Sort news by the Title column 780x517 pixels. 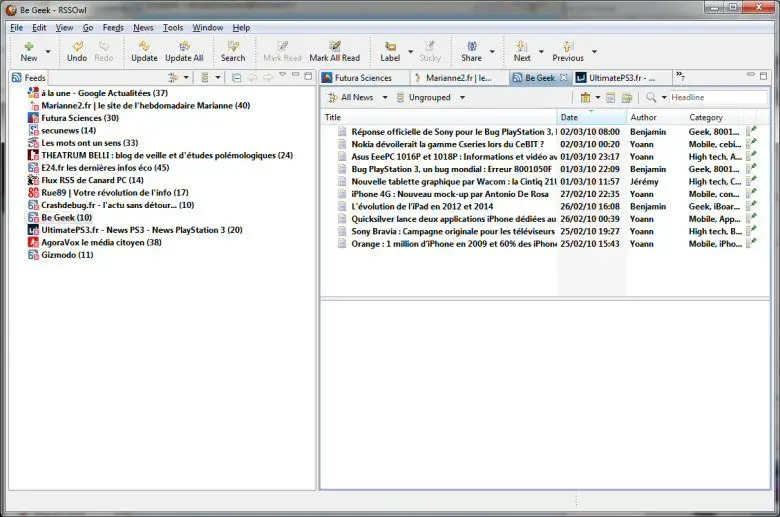(x=439, y=117)
